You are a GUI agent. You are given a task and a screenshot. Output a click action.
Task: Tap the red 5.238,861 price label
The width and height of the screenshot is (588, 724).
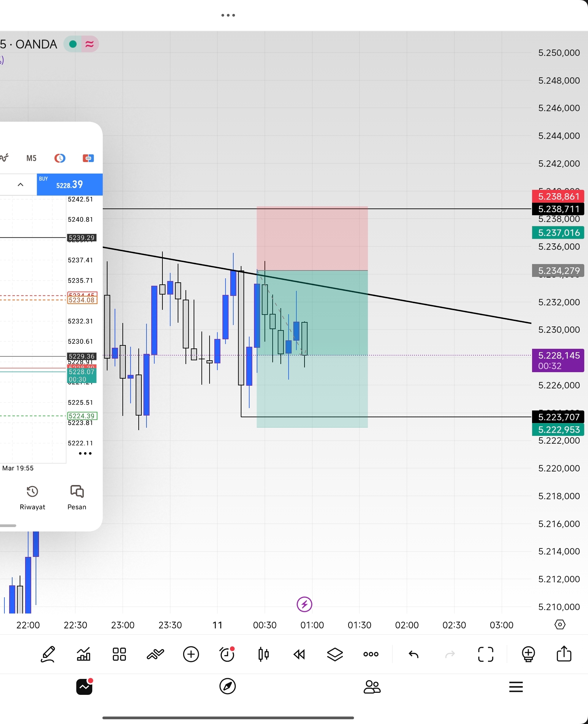558,196
